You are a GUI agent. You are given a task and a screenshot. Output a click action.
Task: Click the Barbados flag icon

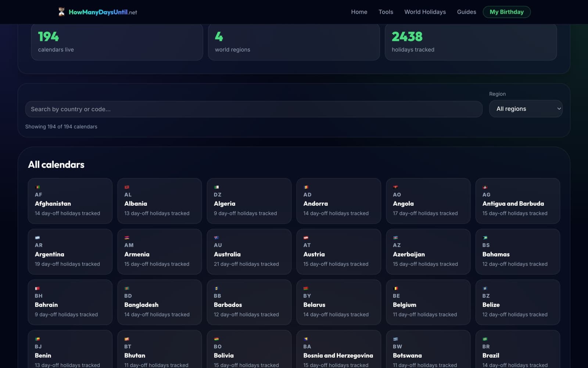pyautogui.click(x=216, y=289)
